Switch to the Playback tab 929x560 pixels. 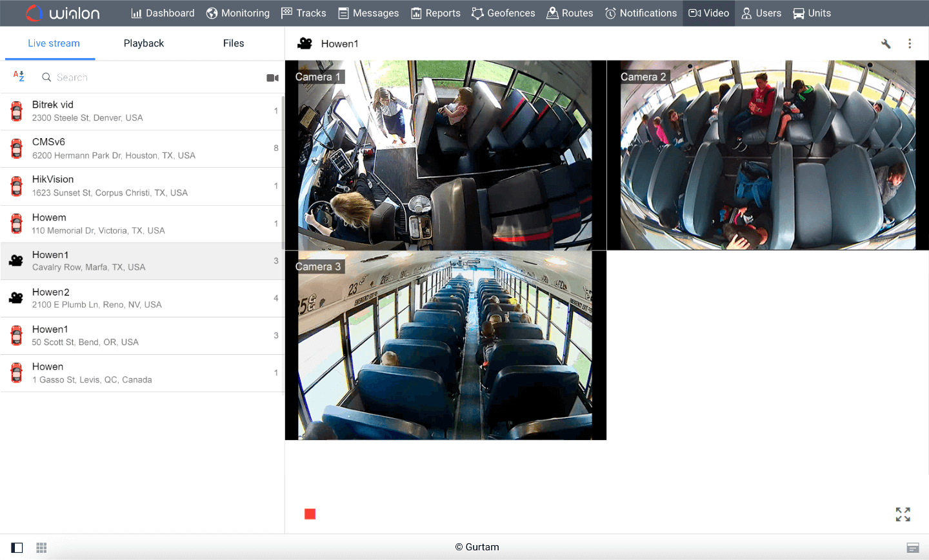(143, 43)
